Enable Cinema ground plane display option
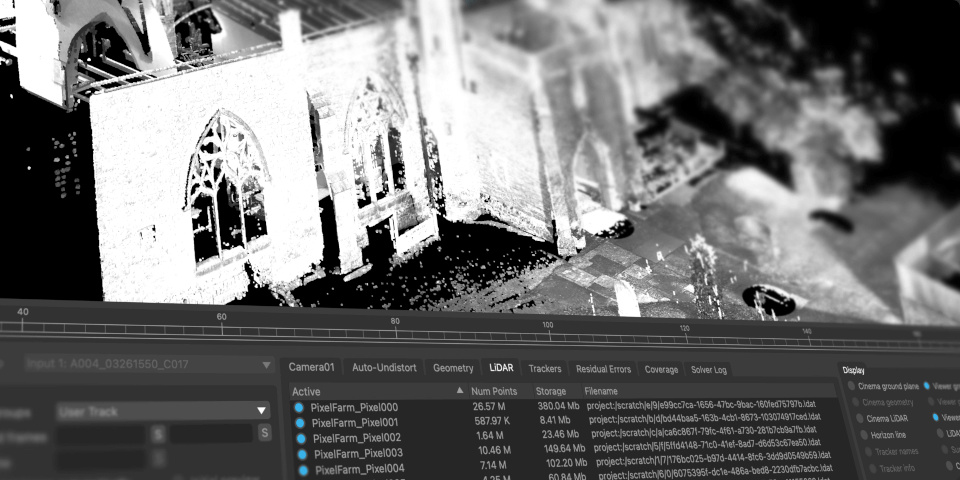 point(852,385)
